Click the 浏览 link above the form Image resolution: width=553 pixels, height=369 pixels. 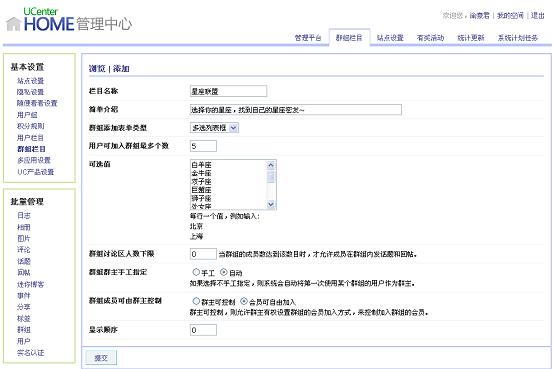pos(97,68)
